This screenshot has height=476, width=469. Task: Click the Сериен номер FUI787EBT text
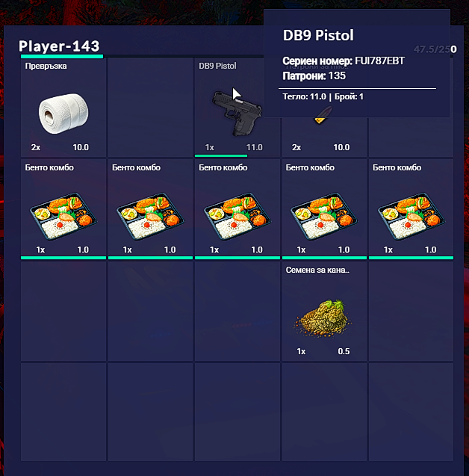[x=344, y=61]
